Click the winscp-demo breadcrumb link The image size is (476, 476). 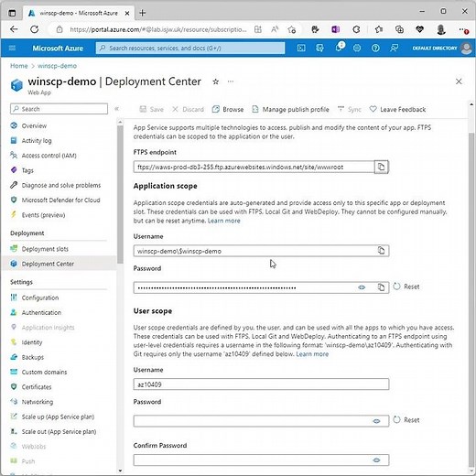57,66
